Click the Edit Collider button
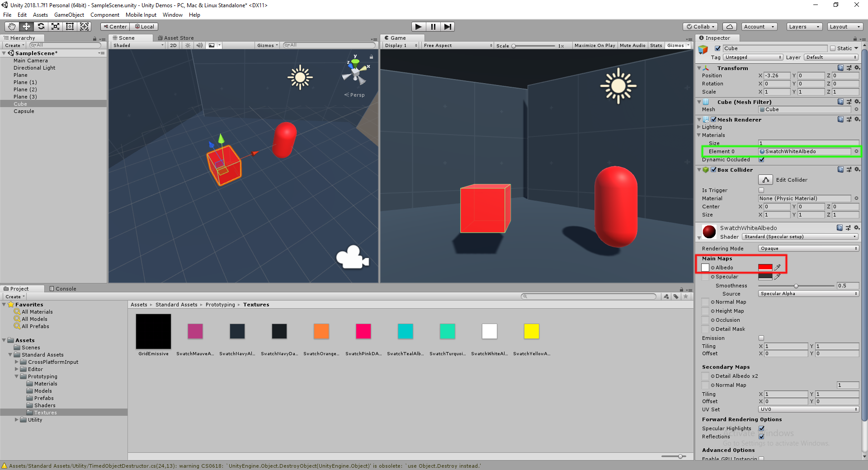Screen dimensions: 868x470 (x=765, y=179)
